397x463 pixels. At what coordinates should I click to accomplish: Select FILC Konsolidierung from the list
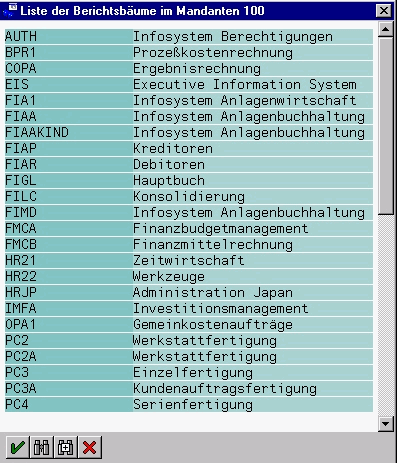coord(189,197)
